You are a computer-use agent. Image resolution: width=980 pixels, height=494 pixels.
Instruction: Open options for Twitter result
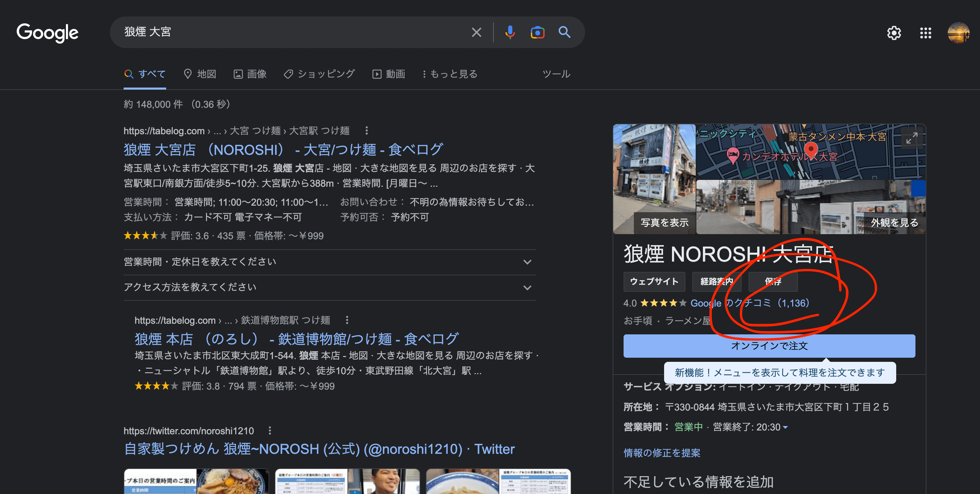[x=270, y=430]
